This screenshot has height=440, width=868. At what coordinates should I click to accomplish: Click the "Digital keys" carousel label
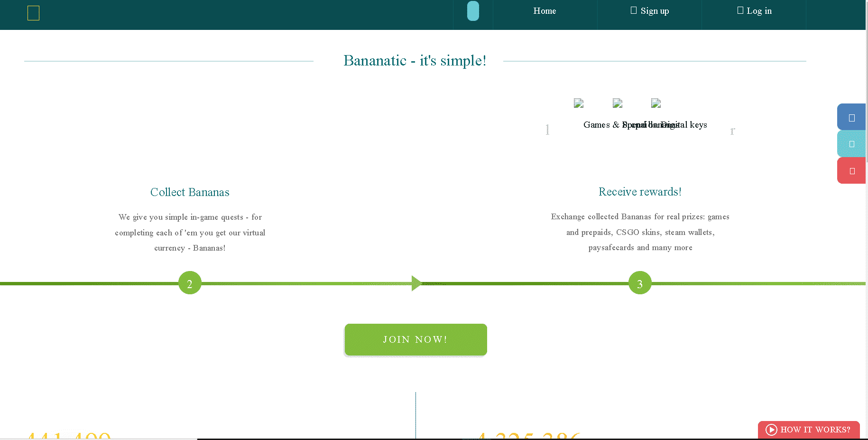[684, 125]
